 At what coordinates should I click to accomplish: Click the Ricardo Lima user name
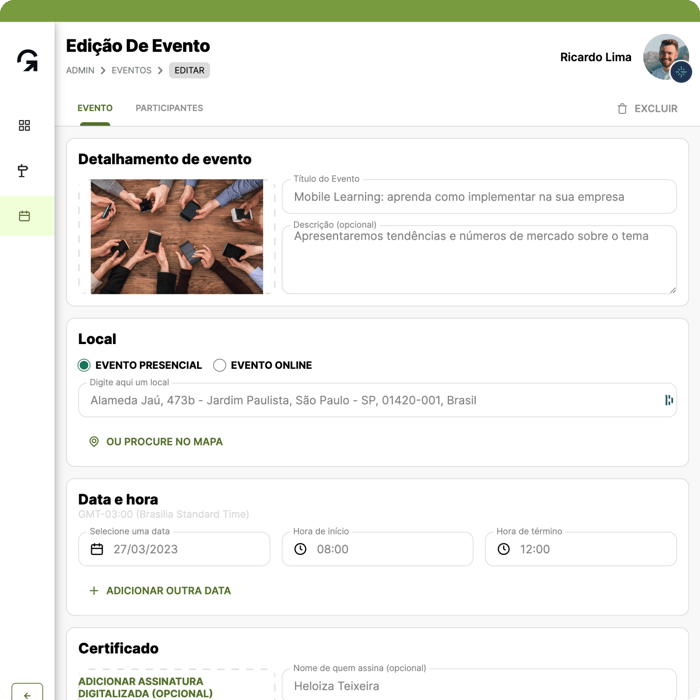click(596, 57)
